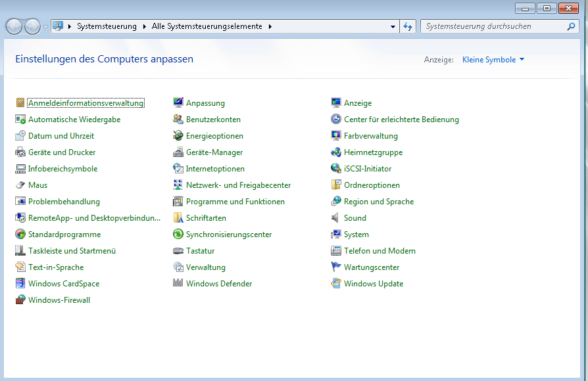Select the Systemsteuerung breadcrumb segment
Viewport: 588px width, 381px height.
[107, 26]
